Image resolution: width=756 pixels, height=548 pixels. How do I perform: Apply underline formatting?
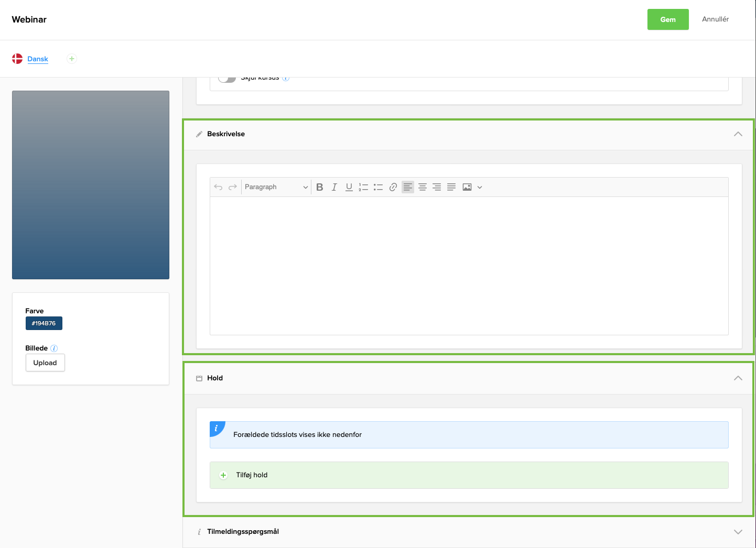point(349,187)
